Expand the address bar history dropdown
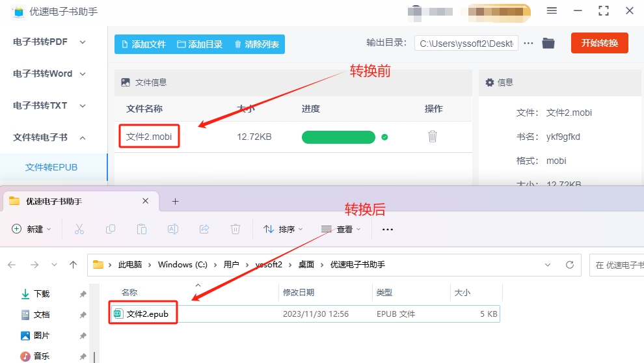Viewport: 644px width, 363px height. [548, 265]
